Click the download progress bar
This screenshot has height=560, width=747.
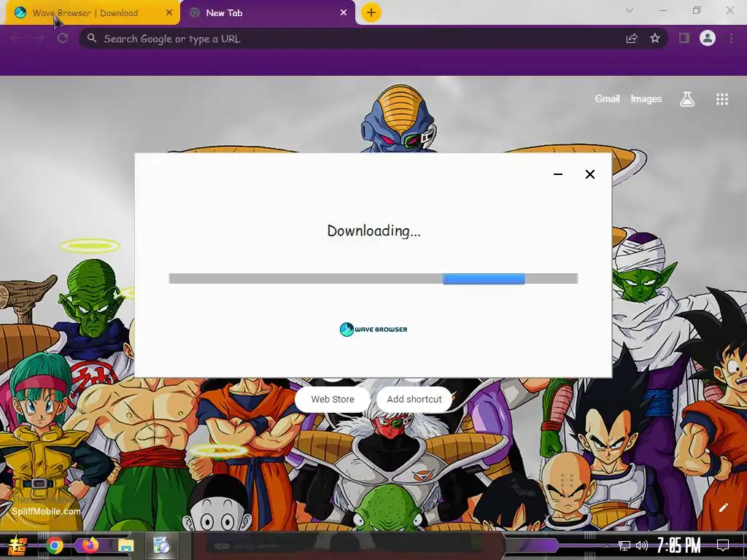coord(373,279)
